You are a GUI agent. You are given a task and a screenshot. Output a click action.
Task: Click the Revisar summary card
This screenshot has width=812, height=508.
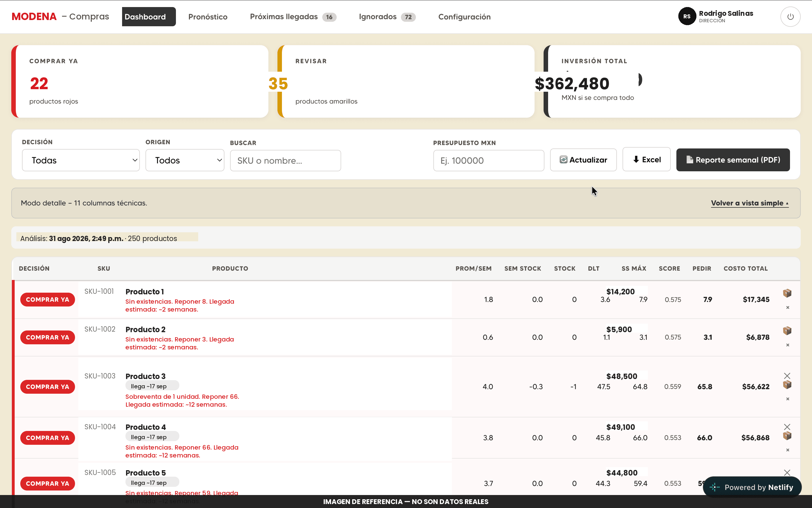coord(406,81)
